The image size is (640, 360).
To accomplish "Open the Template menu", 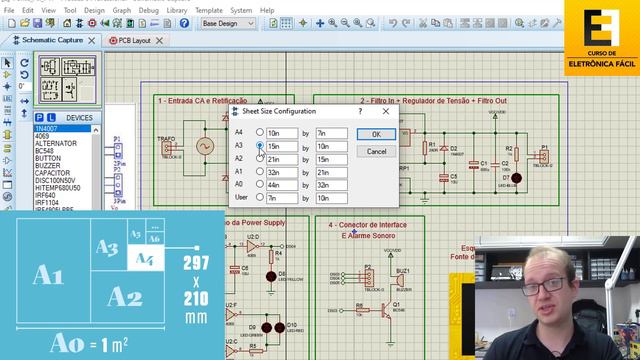I will point(209,10).
